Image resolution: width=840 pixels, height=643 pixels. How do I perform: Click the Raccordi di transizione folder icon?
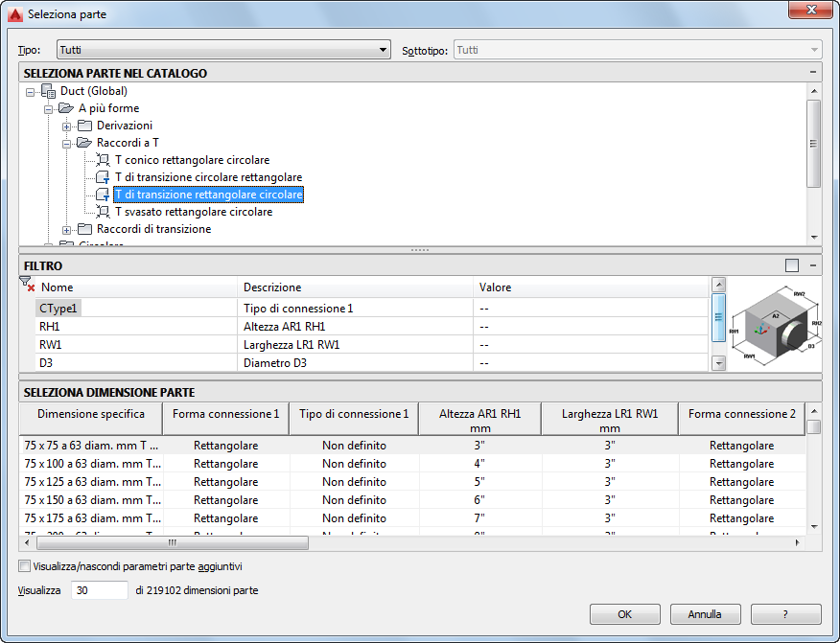tap(84, 229)
